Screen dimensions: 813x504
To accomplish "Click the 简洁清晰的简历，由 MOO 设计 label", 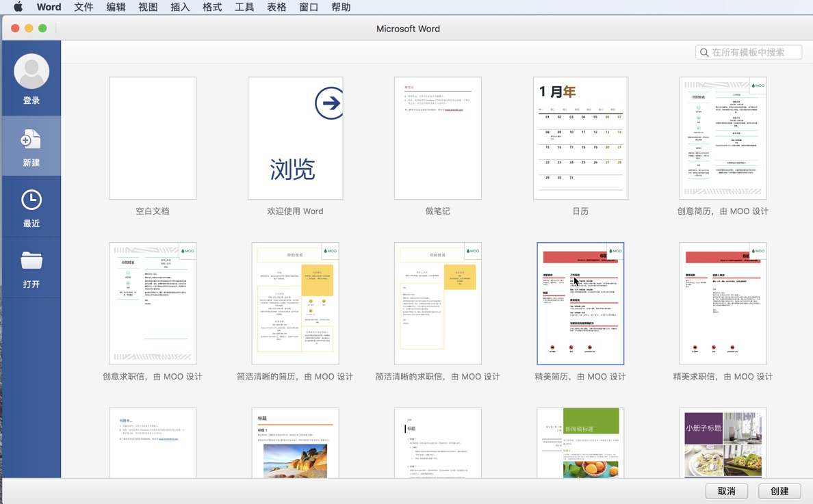I will tap(295, 377).
